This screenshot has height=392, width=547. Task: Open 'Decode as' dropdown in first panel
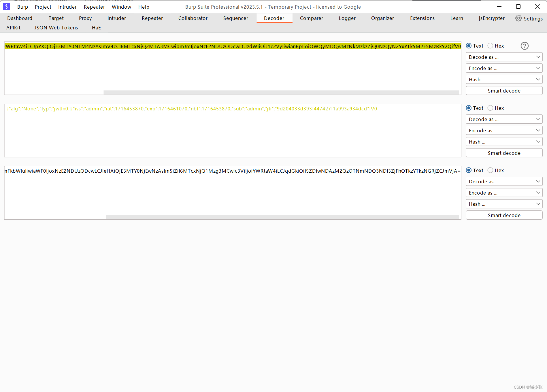[504, 57]
